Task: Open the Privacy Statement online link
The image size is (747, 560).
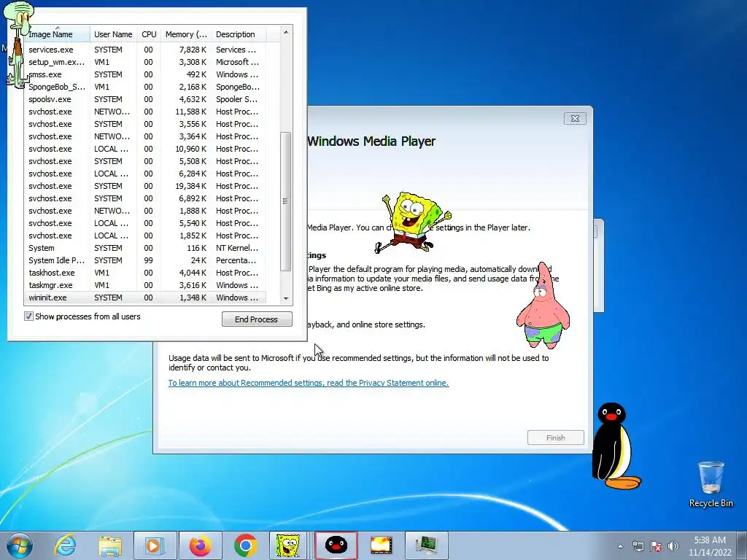Action: coord(309,383)
